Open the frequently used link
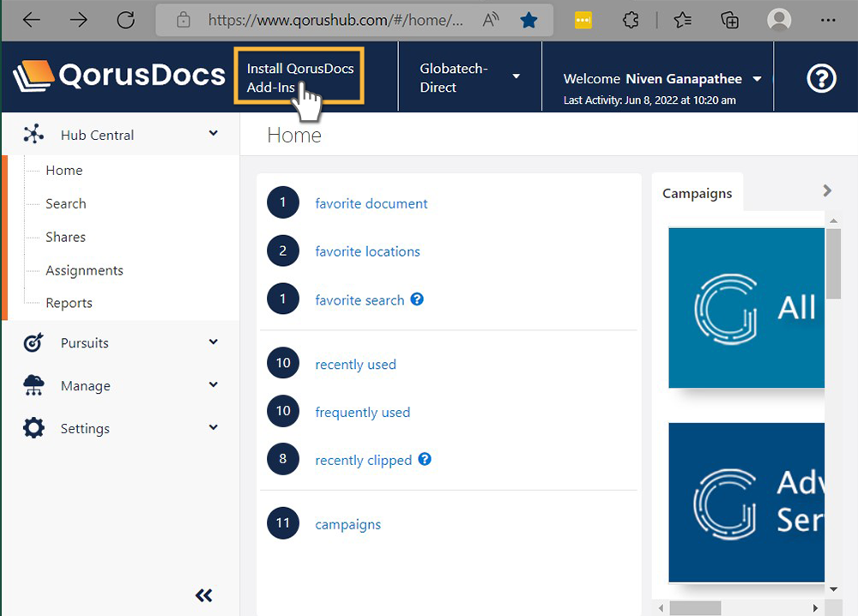This screenshot has height=616, width=858. (x=362, y=413)
